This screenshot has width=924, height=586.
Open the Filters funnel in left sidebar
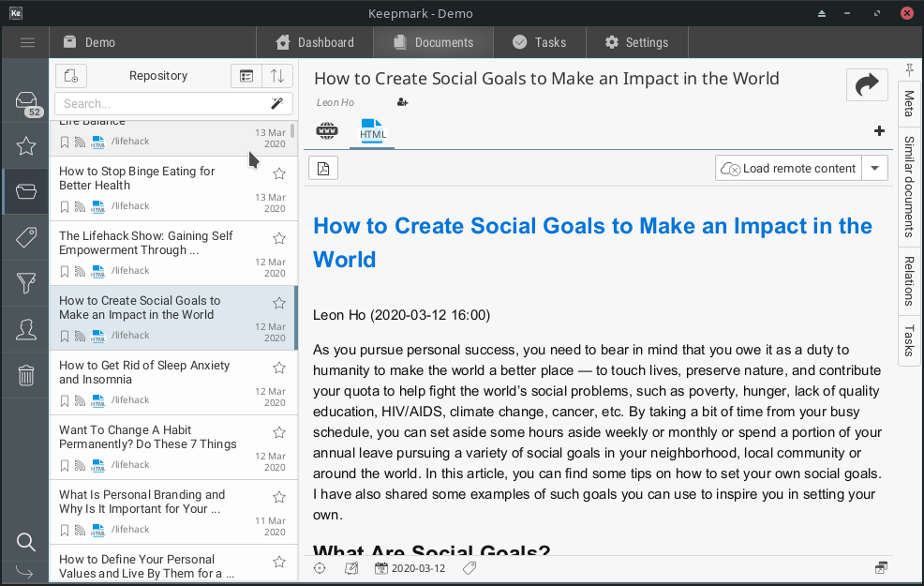click(26, 283)
